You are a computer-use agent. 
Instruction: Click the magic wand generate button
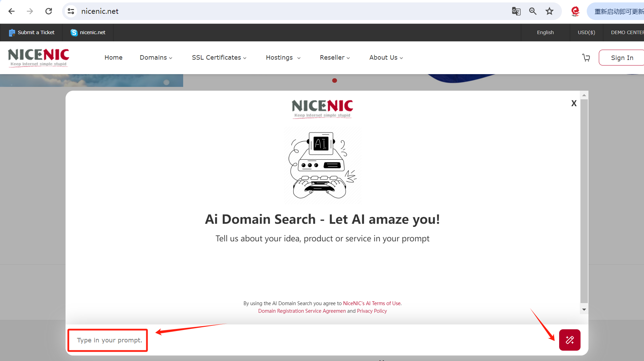569,340
